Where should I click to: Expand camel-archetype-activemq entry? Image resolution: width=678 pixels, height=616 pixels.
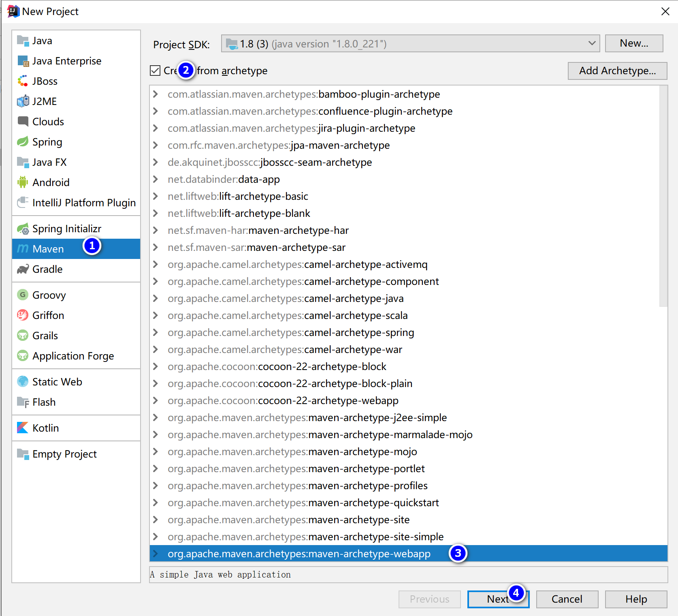coord(156,264)
